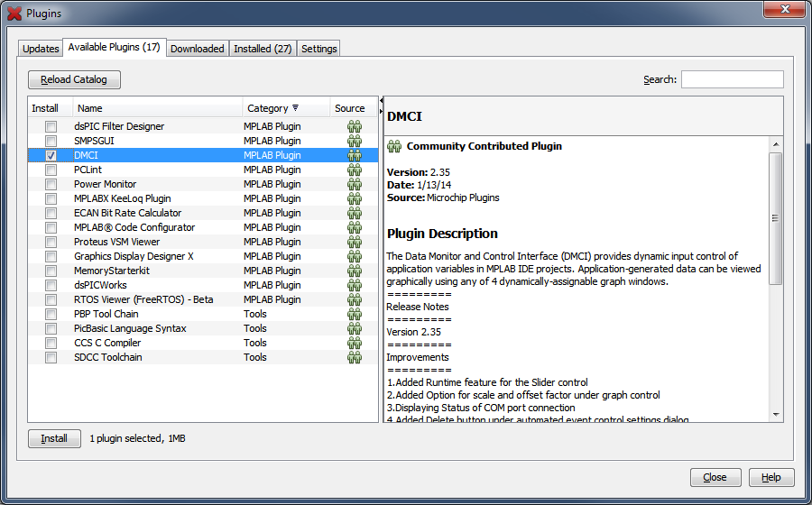Focus the Search text field
This screenshot has width=812, height=505.
732,79
